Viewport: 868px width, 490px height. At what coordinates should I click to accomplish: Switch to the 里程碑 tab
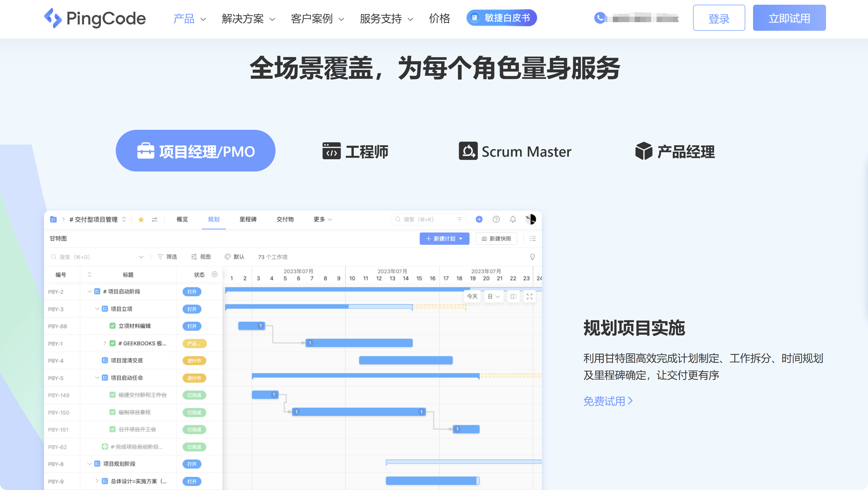[x=248, y=219]
